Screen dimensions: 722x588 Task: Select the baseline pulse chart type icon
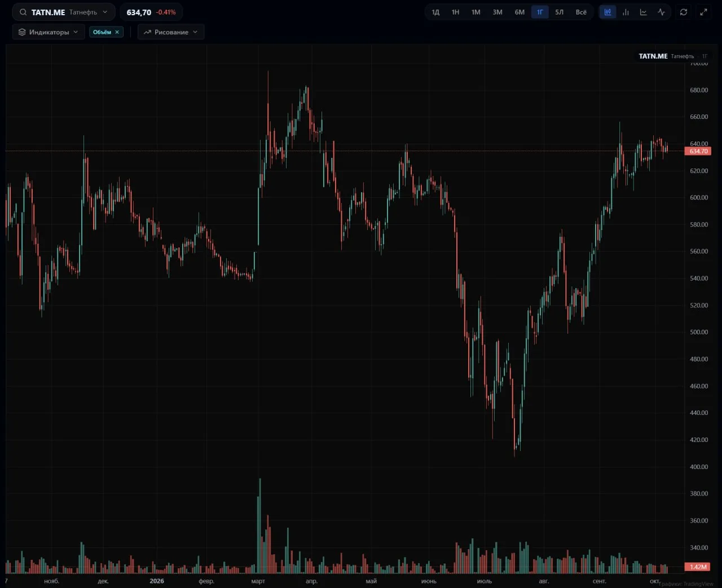coord(662,12)
